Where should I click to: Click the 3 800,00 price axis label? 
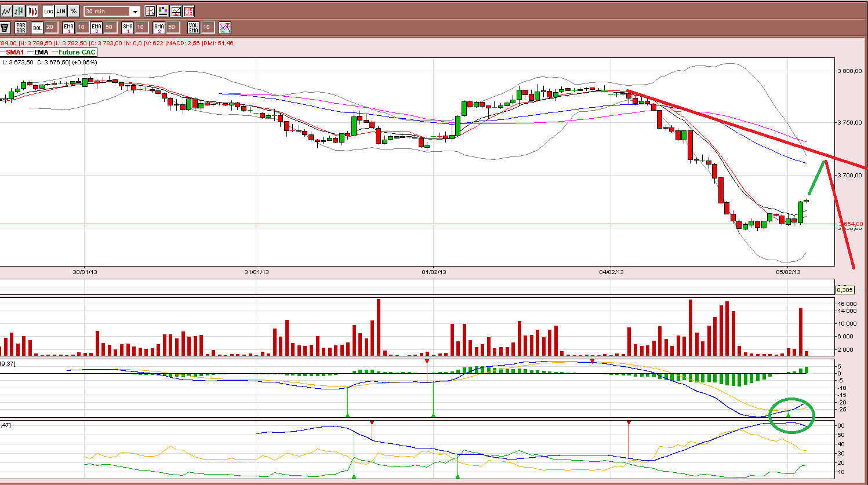(x=849, y=71)
